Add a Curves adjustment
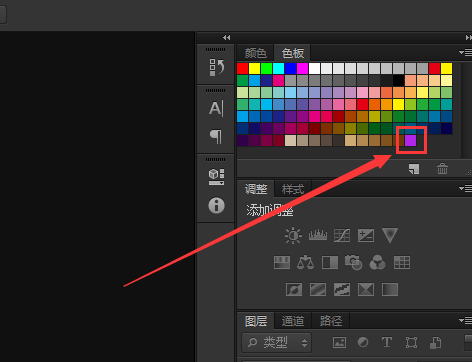 pos(342,235)
